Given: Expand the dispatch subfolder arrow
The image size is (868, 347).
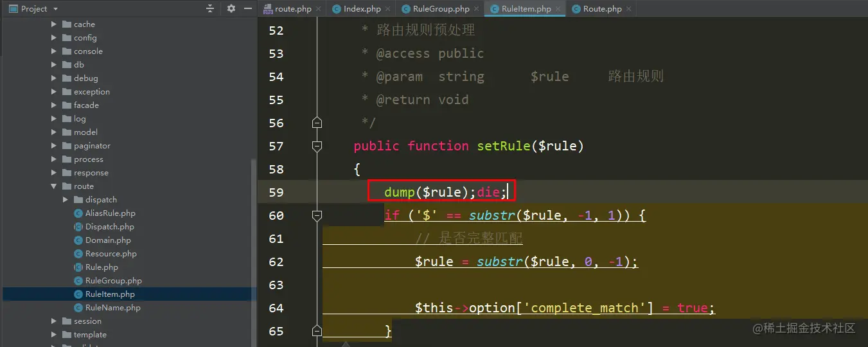Looking at the screenshot, I should (x=66, y=200).
